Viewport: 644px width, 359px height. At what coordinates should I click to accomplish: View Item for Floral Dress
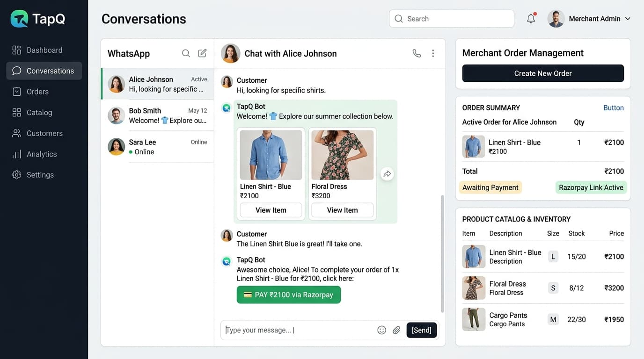click(x=342, y=210)
